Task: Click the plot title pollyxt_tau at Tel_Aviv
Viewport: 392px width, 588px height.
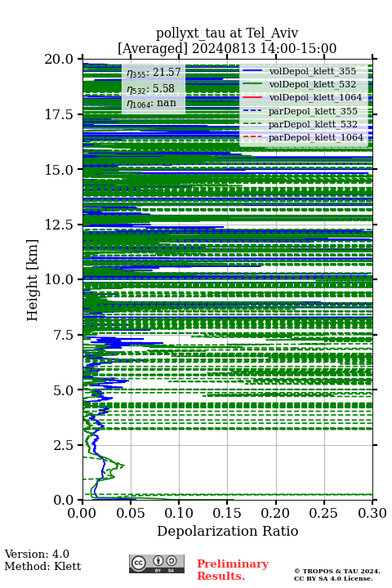Action: tap(227, 33)
